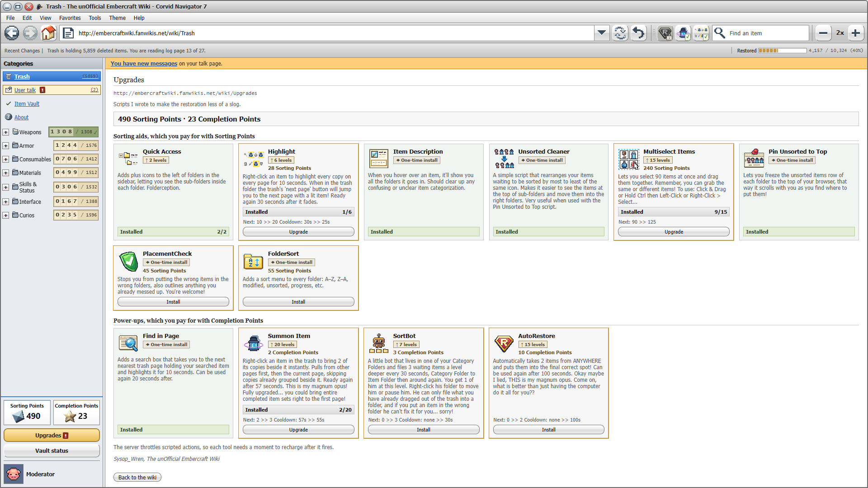The width and height of the screenshot is (868, 488).
Task: Zoom in with the plus button
Action: (855, 33)
